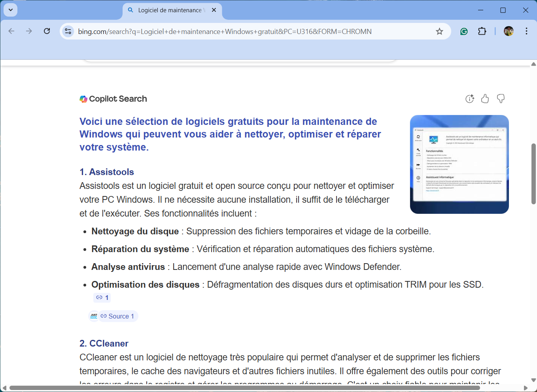Expand the tab search dropdown arrow

click(11, 10)
